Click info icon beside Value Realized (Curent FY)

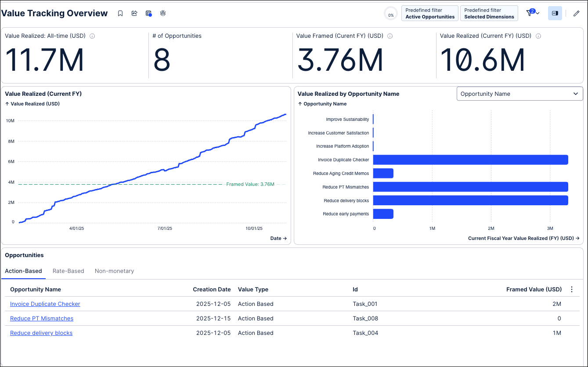pyautogui.click(x=538, y=36)
